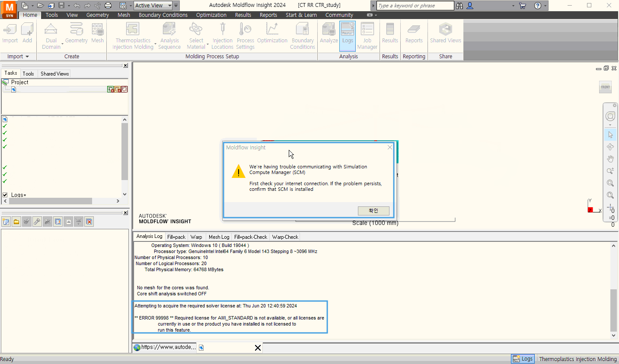Open the Reports ribbon tool
619x364 pixels.
[x=414, y=33]
